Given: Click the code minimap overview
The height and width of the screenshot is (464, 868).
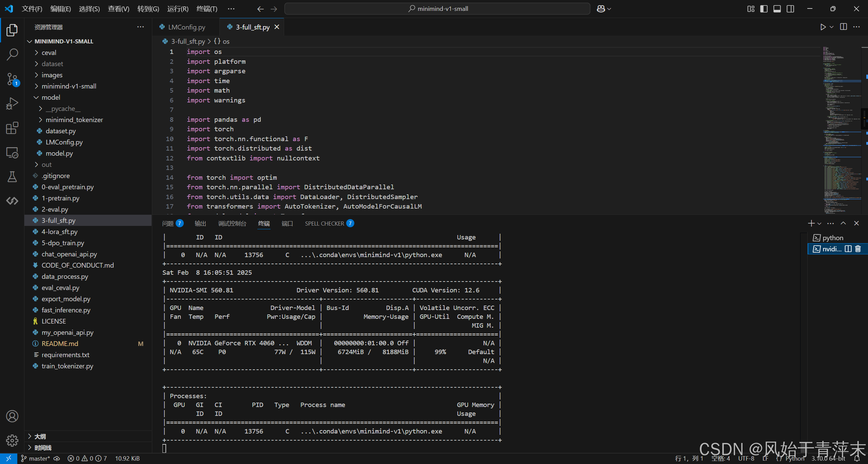Looking at the screenshot, I should (x=842, y=131).
